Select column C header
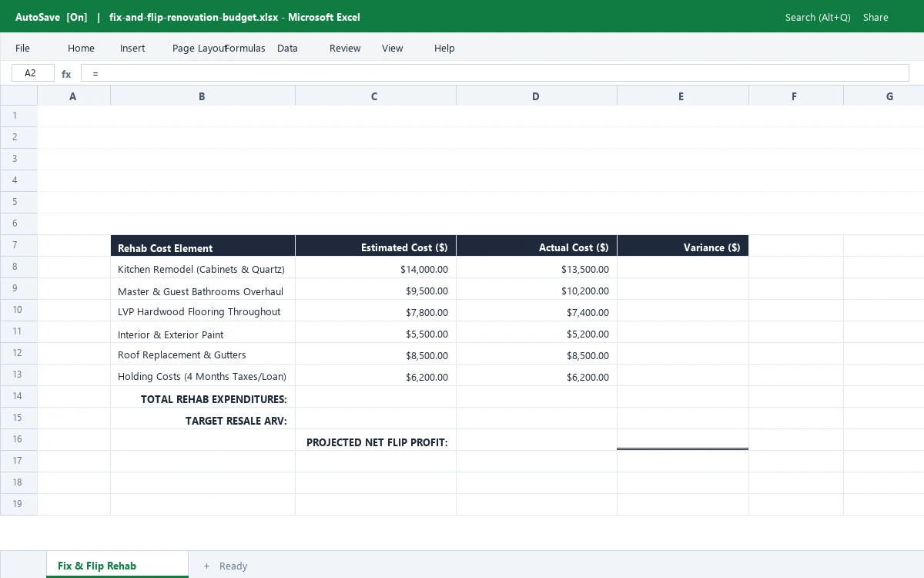This screenshot has width=924, height=578. click(x=376, y=96)
